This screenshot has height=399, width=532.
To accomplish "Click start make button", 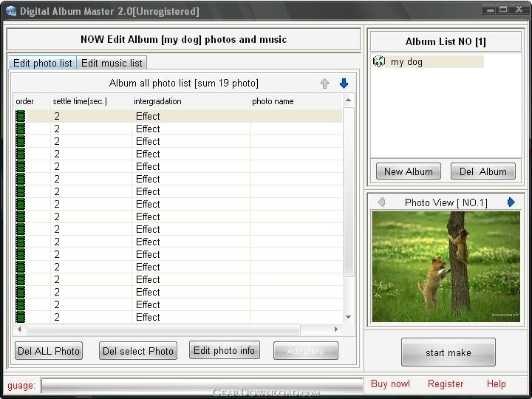I will [x=449, y=352].
